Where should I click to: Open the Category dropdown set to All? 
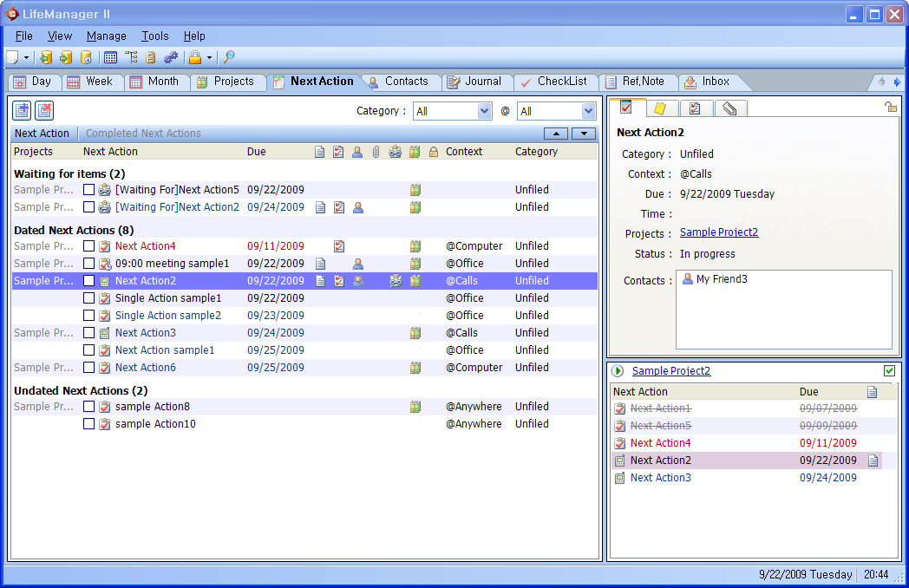tap(453, 111)
